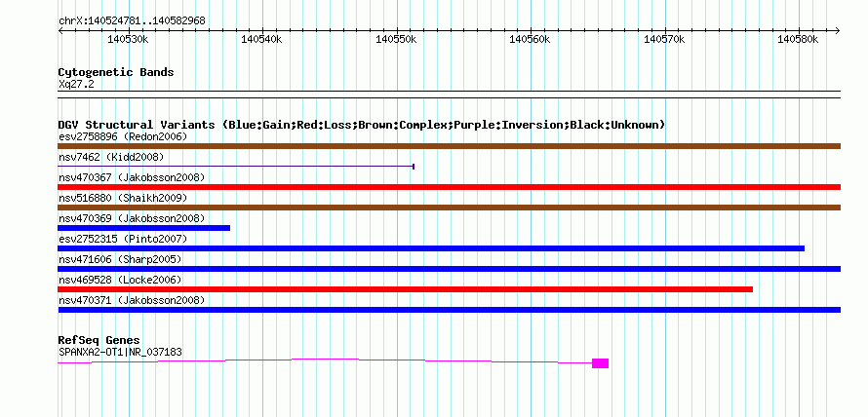This screenshot has width=868, height=417.
Task: Open variant label nsv470367 (Jakobsson2008)
Action: pos(132,177)
